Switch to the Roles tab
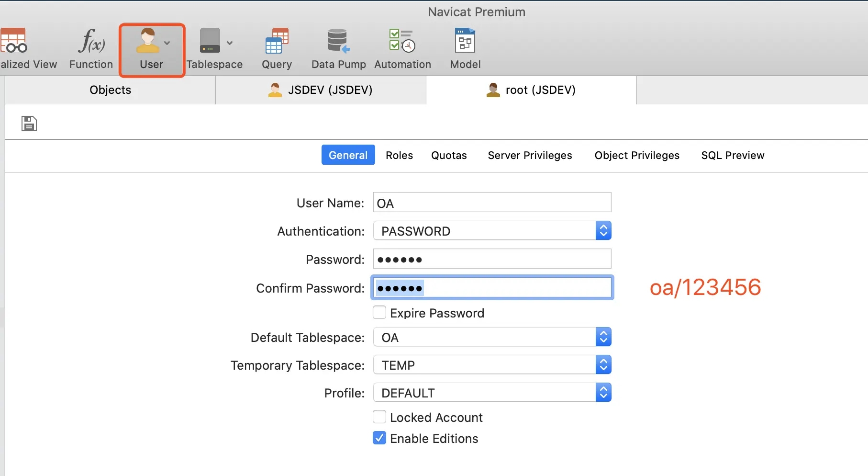The image size is (868, 476). tap(399, 155)
